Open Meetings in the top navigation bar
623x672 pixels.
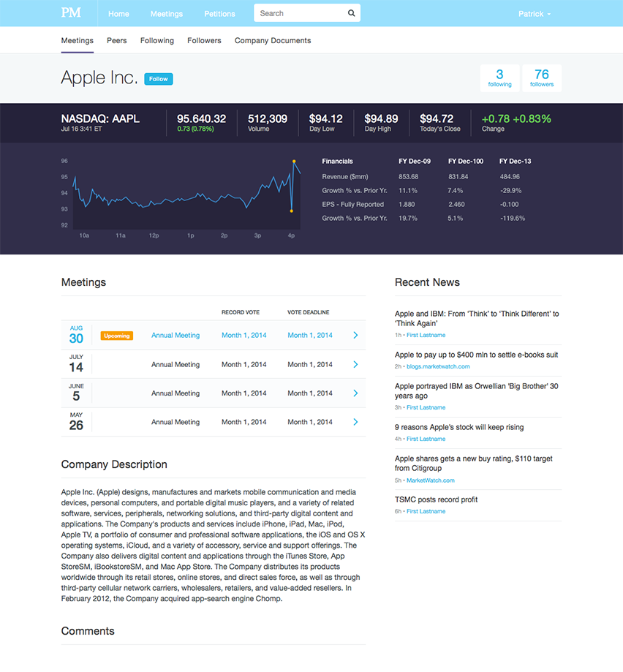coord(167,14)
